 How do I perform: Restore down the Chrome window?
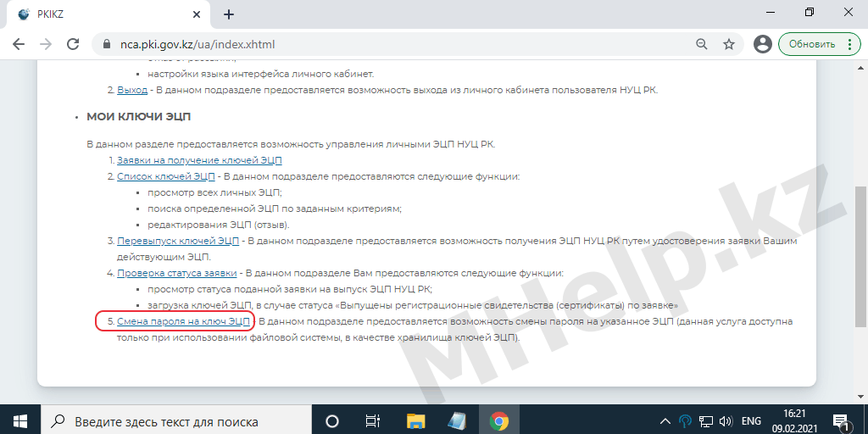810,12
